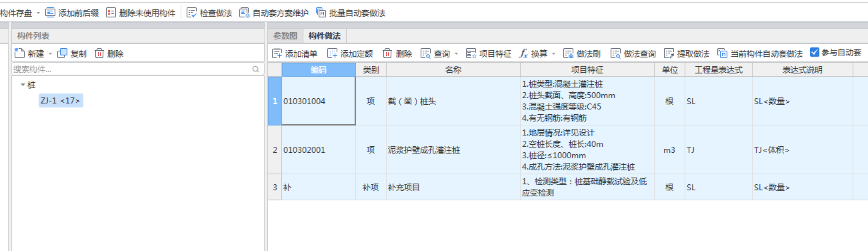Viewport: 868px width, 251px height.
Task: Click the name cell 截（凿）桩头
Action: [453, 101]
